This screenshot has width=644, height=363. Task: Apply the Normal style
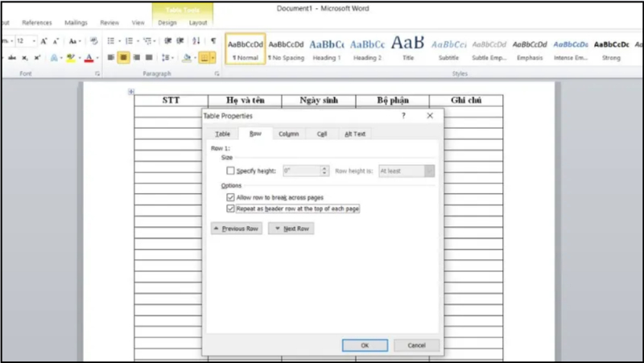[246, 49]
